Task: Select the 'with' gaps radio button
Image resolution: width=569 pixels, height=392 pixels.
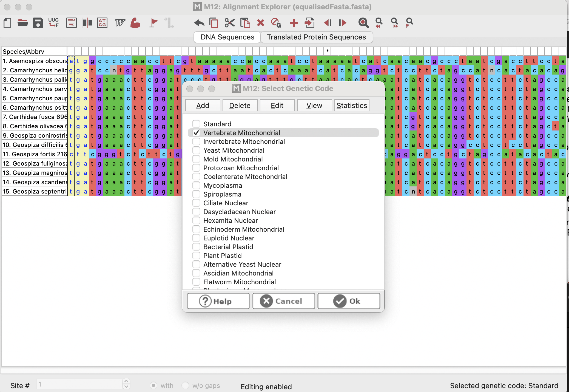Action: 153,385
